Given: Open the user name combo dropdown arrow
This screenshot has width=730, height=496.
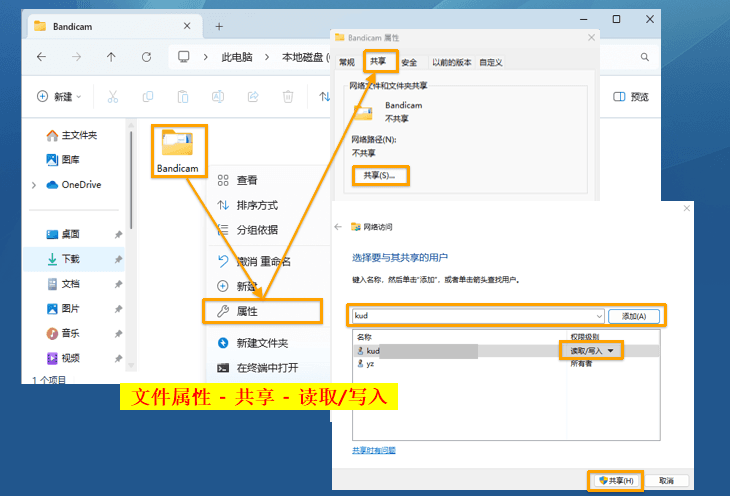Looking at the screenshot, I should (x=599, y=316).
